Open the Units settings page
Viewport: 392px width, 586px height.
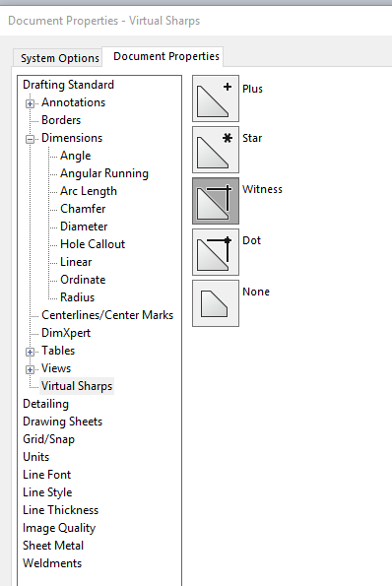35,457
